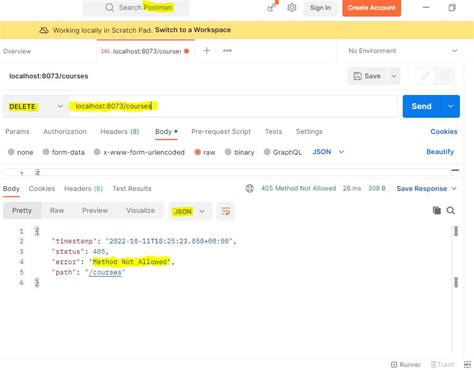Click the pane layout icon bottom right
This screenshot has height=370, width=474.
pos(467,365)
